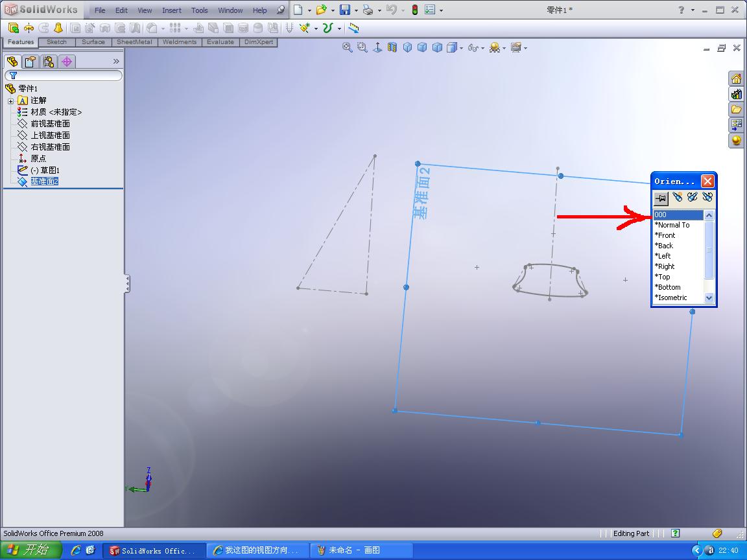Open the Tools menu
Viewport: 747px width, 560px height.
tap(199, 10)
